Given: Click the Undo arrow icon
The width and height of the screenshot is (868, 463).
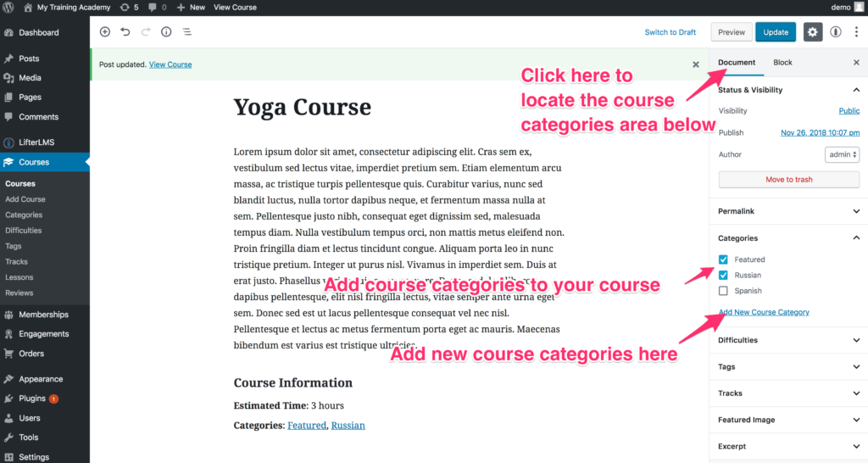Looking at the screenshot, I should 125,32.
